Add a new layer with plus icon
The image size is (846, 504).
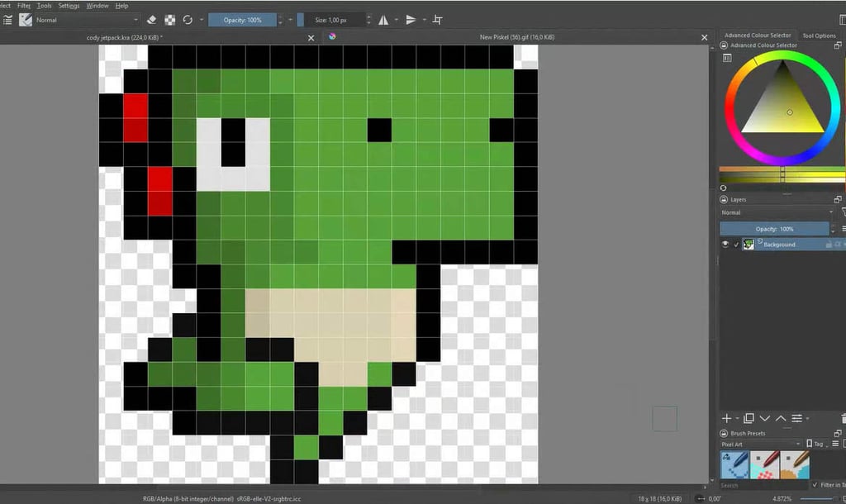[x=726, y=418]
